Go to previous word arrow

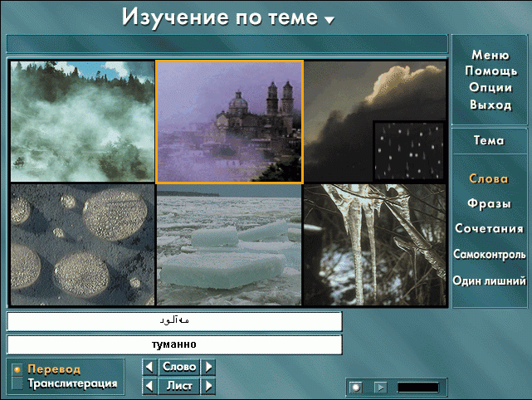[149, 367]
